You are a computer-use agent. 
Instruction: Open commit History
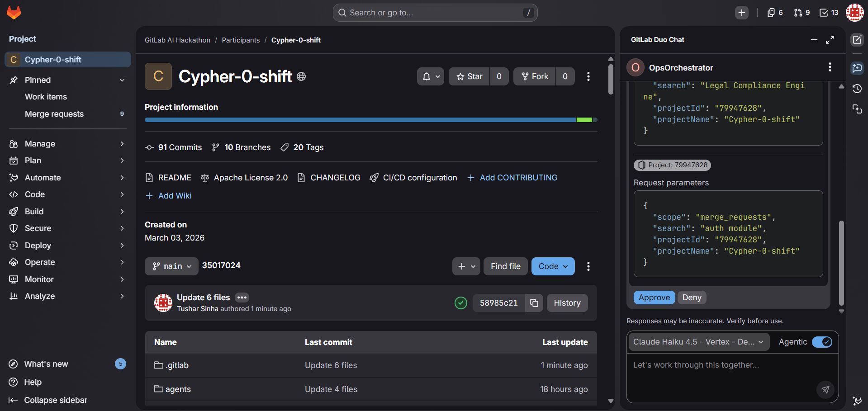567,303
